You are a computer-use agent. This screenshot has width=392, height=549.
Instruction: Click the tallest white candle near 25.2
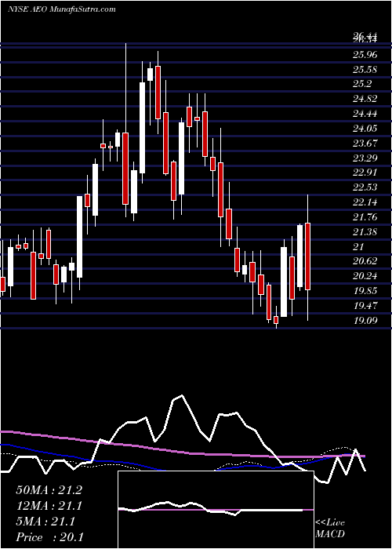pyautogui.click(x=142, y=128)
